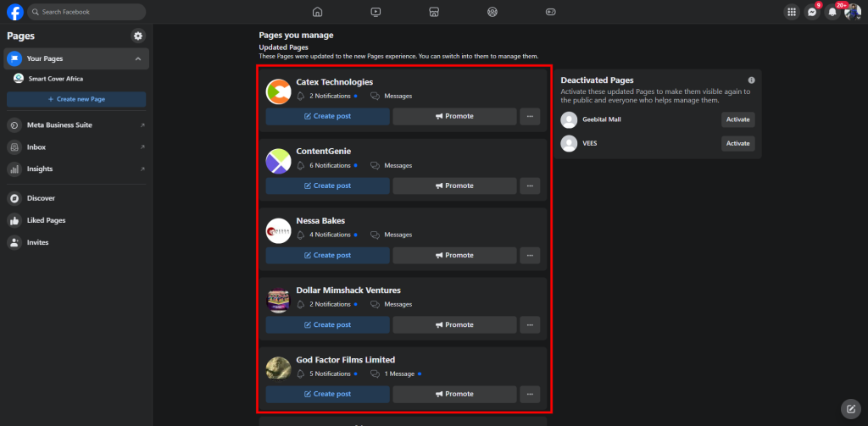
Task: Select Your Pages in the sidebar
Action: (76, 58)
